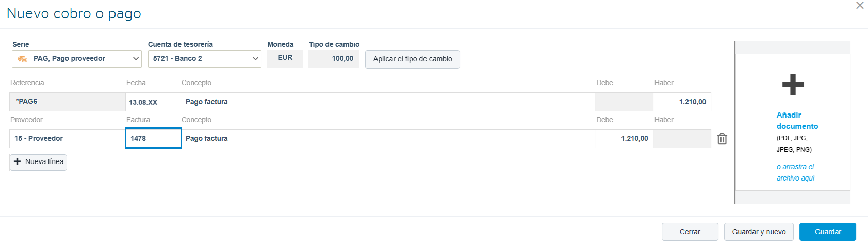868x244 pixels.
Task: Delete the Proveedor line with trash icon
Action: [722, 139]
